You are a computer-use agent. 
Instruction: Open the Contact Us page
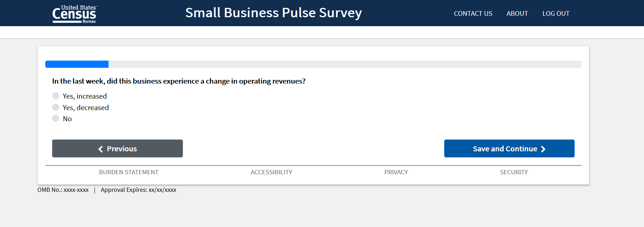(x=473, y=14)
